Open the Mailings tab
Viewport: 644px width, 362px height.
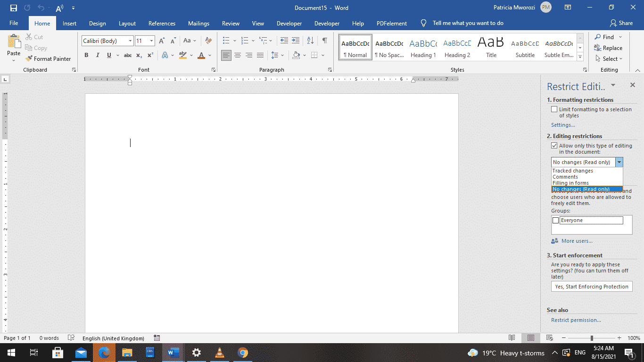(198, 23)
